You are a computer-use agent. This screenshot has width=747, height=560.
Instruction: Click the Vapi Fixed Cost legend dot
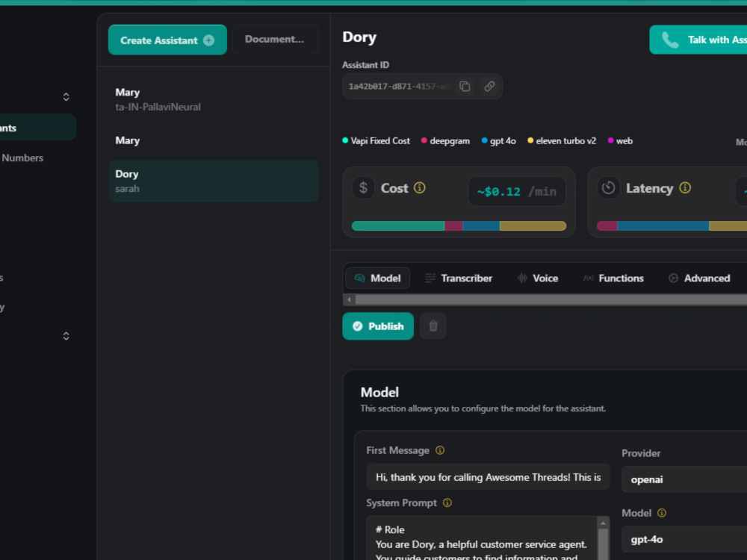click(x=345, y=140)
